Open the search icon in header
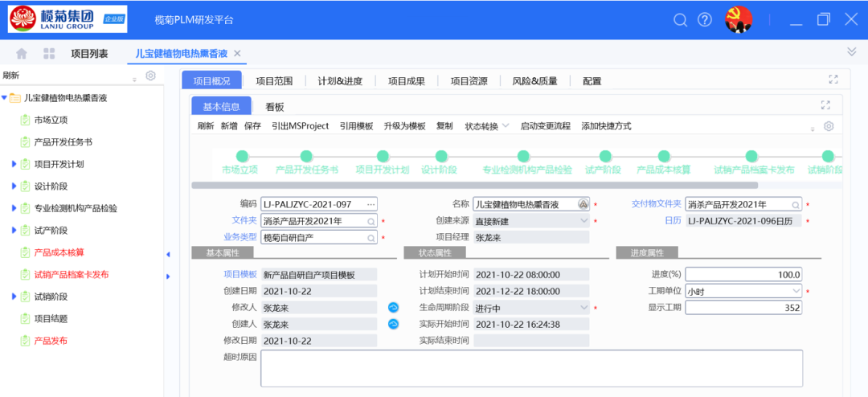Image resolution: width=868 pixels, height=397 pixels. point(680,20)
